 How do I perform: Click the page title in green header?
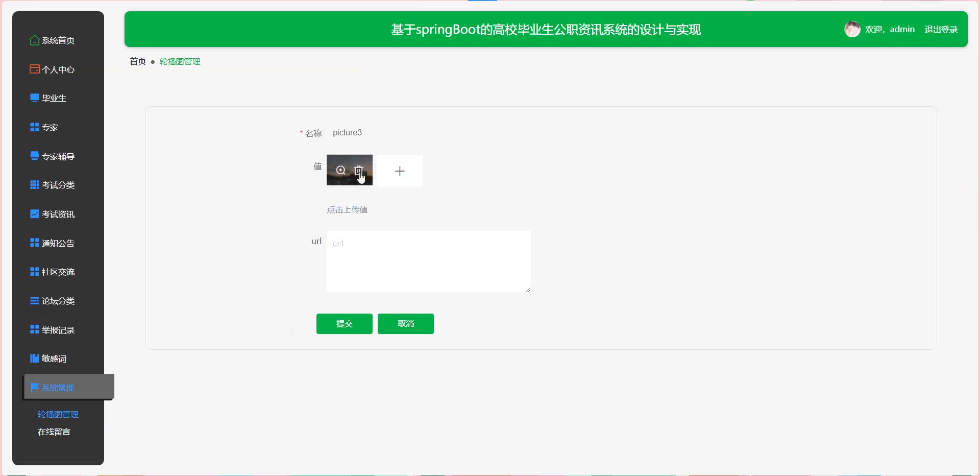pyautogui.click(x=546, y=30)
